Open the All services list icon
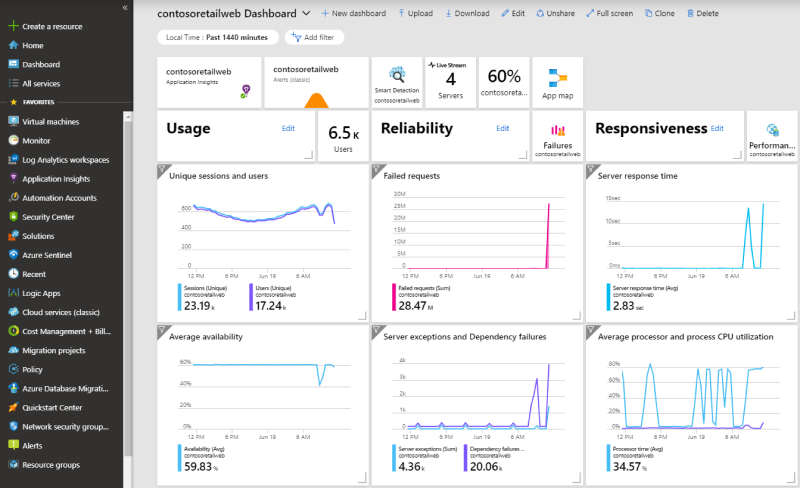The height and width of the screenshot is (488, 800). pos(13,83)
